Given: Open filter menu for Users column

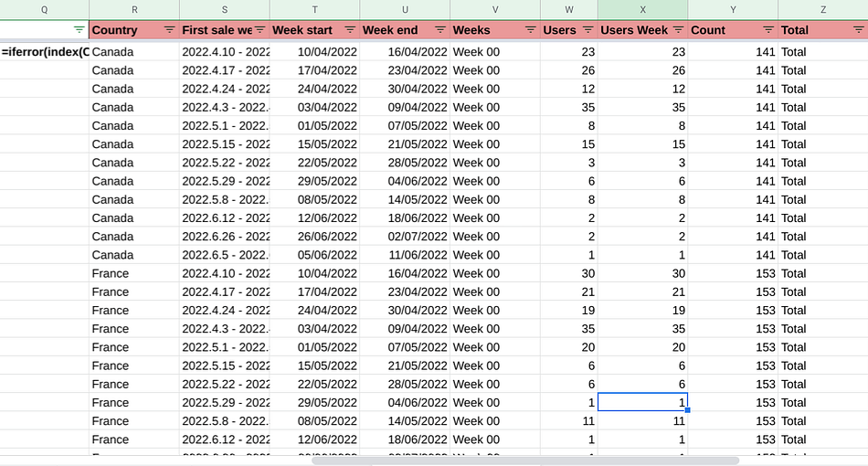Looking at the screenshot, I should pos(587,30).
